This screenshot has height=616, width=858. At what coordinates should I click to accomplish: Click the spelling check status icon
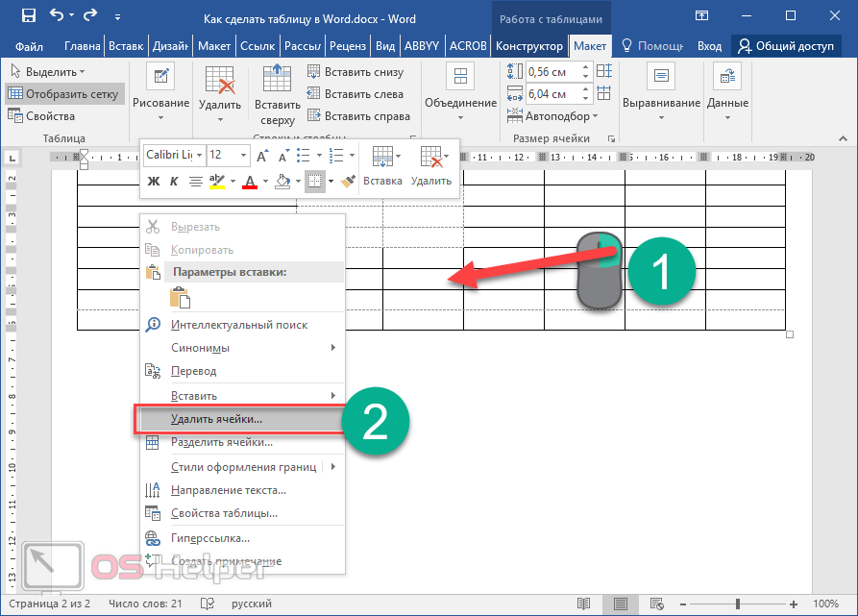[207, 604]
